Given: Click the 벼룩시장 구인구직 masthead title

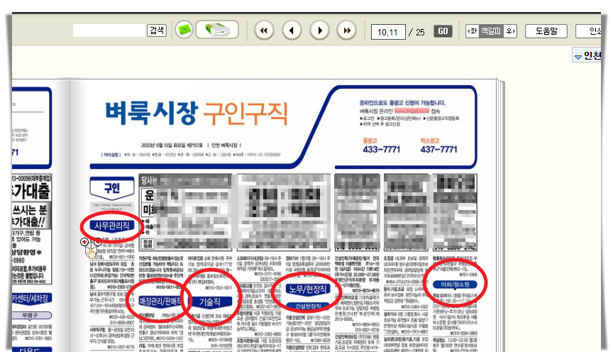Looking at the screenshot, I should pyautogui.click(x=197, y=114).
